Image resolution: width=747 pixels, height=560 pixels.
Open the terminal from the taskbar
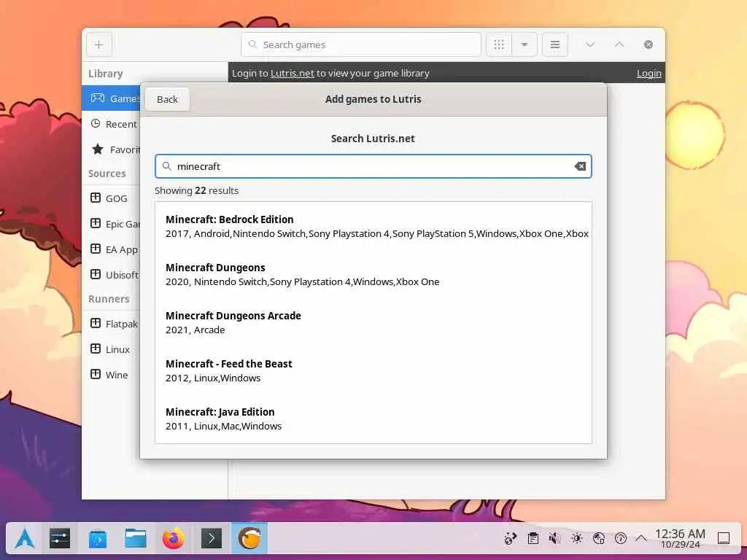(212, 539)
